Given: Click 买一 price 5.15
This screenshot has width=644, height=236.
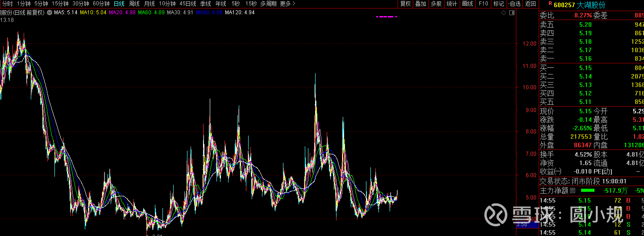Looking at the screenshot, I should [586, 68].
